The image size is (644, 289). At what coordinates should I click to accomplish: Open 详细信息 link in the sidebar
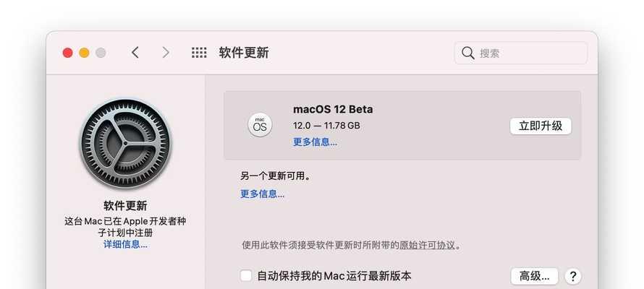(125, 245)
